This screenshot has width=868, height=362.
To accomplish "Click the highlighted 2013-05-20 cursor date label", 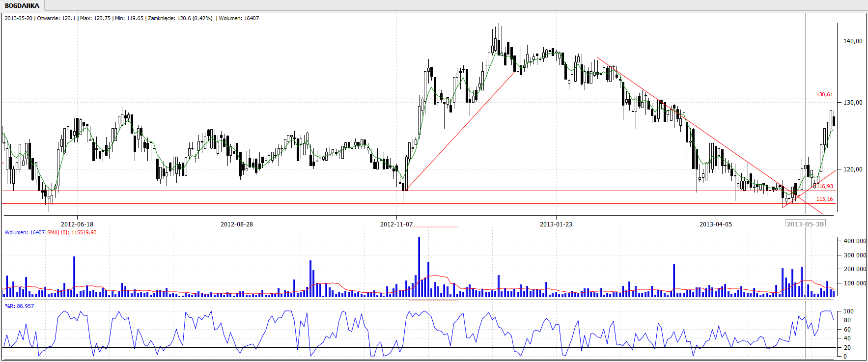I will coord(805,224).
